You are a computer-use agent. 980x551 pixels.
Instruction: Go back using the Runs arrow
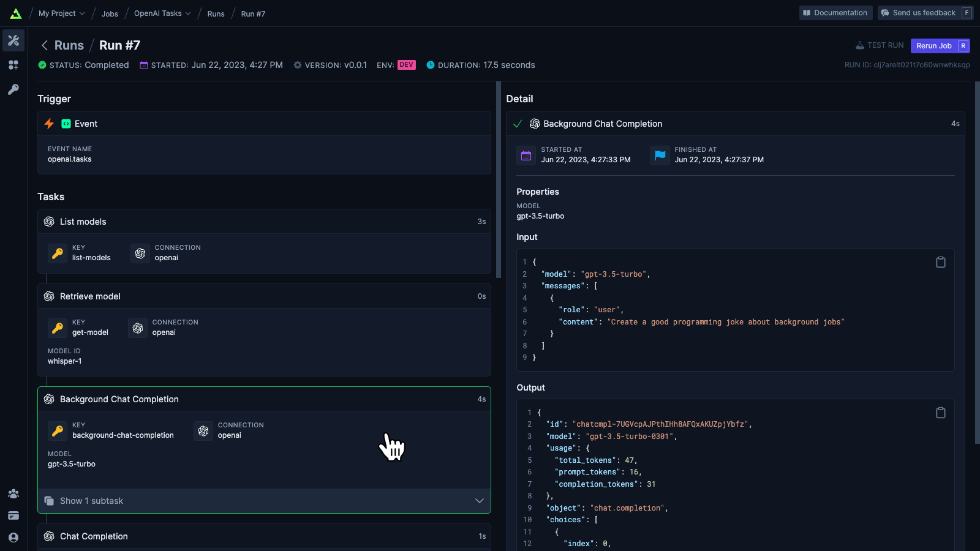coord(44,45)
